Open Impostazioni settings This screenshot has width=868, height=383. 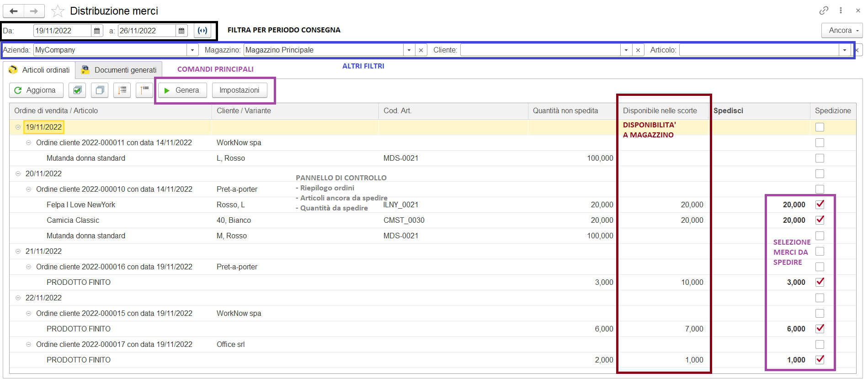tap(240, 90)
